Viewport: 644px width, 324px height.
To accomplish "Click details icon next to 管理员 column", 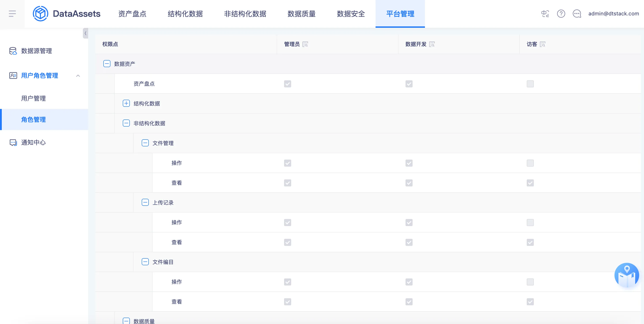I will (305, 44).
